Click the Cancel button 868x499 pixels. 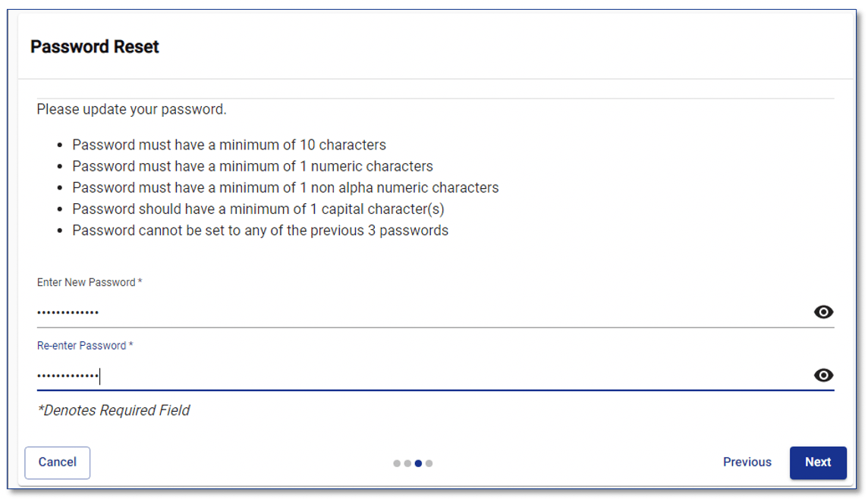pyautogui.click(x=57, y=463)
